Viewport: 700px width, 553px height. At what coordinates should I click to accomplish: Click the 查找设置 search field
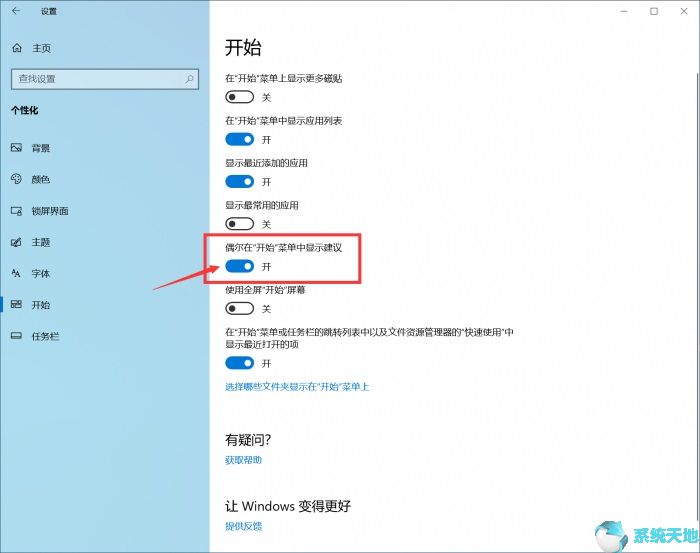point(104,79)
